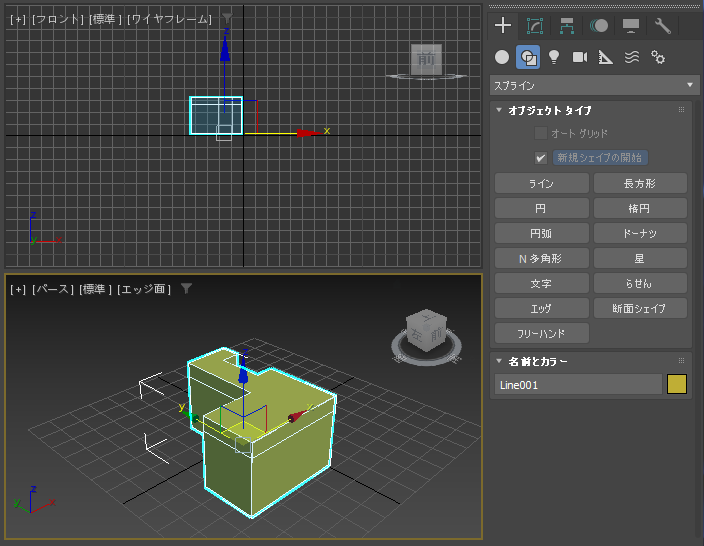Viewport: 704px width, 546px height.
Task: Click the ドーナツ spline button
Action: [640, 233]
